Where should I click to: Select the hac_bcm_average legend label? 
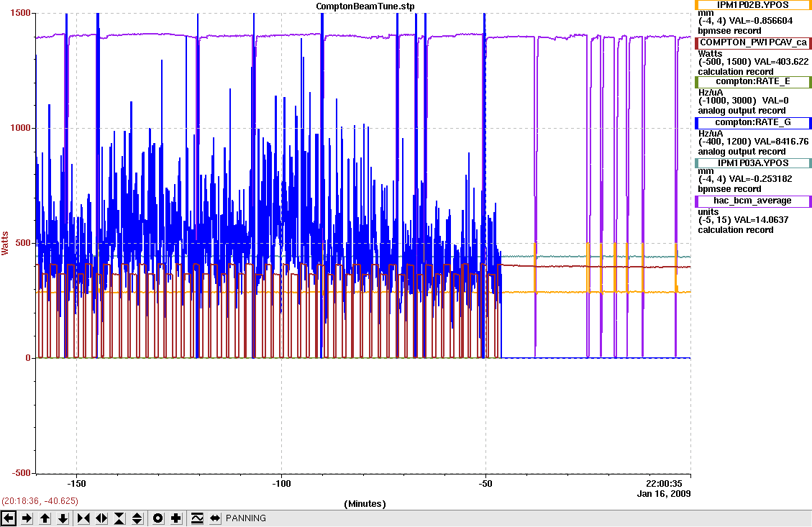[753, 201]
